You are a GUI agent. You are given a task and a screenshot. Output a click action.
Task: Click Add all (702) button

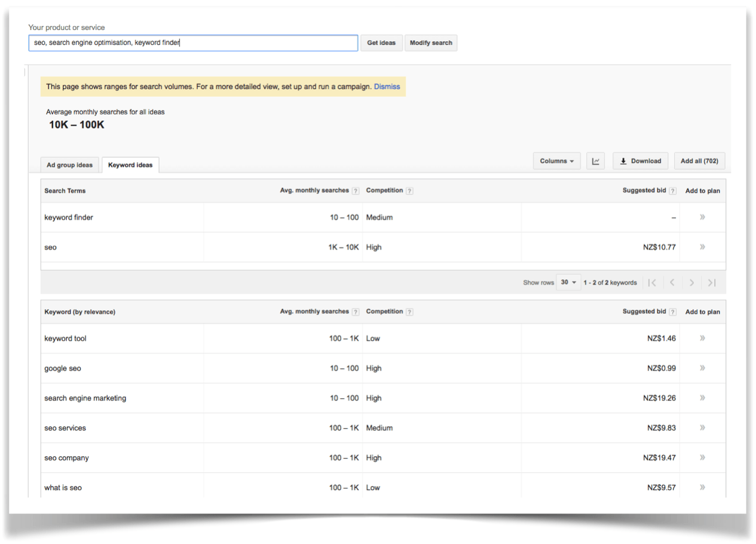pos(699,161)
